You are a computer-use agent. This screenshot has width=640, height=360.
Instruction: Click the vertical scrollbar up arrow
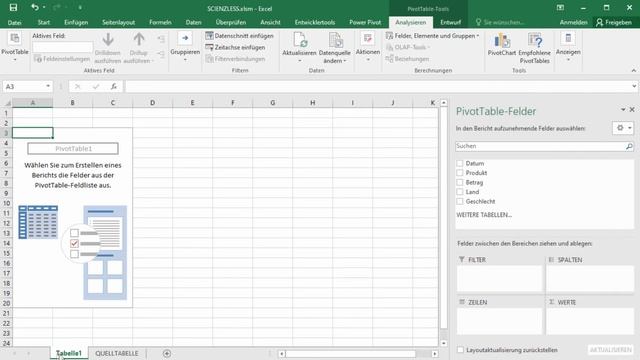pyautogui.click(x=444, y=103)
